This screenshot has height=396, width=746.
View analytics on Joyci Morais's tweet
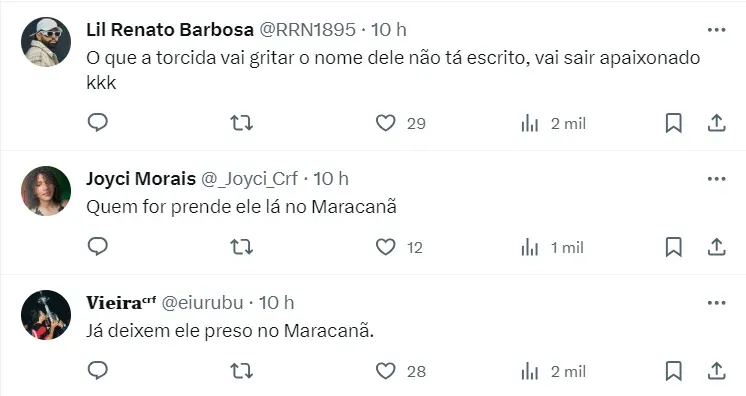pos(530,248)
